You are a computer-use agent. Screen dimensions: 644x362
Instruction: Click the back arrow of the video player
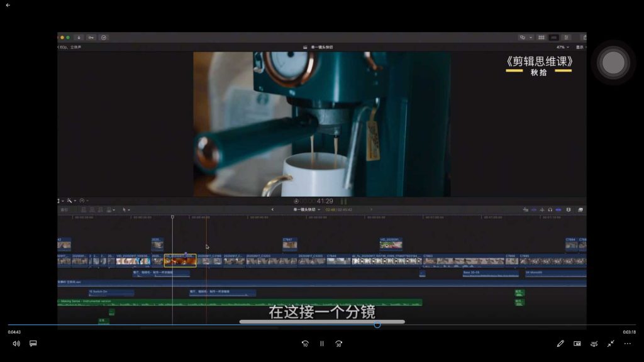8,5
